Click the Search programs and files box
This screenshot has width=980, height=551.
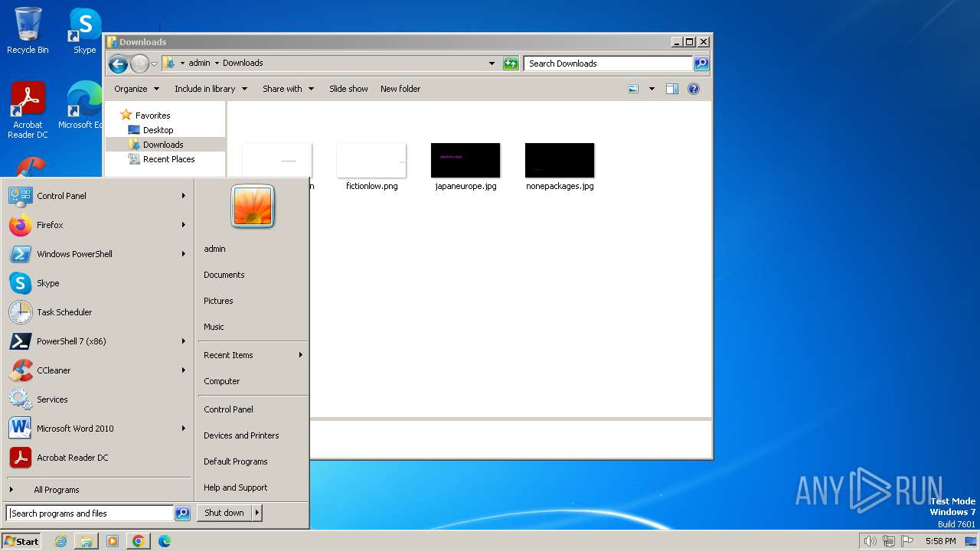tap(90, 514)
